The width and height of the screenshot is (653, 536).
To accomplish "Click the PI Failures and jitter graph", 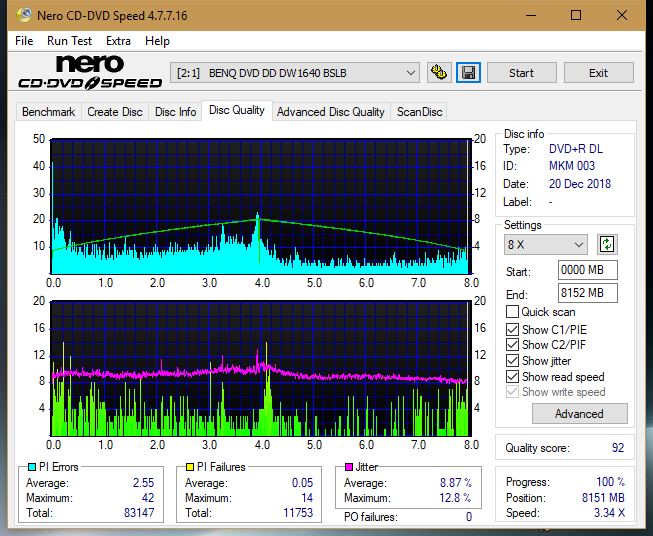I will [261, 368].
